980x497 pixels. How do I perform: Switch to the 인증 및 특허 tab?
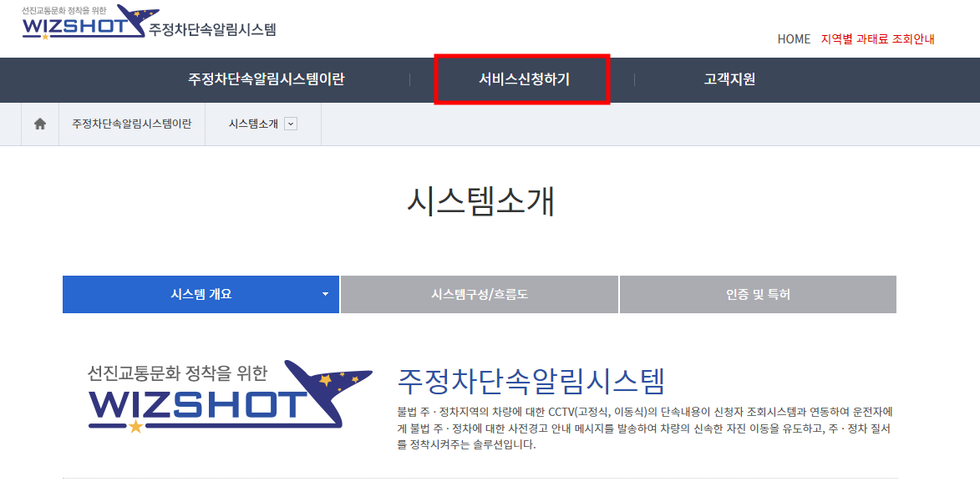point(758,295)
